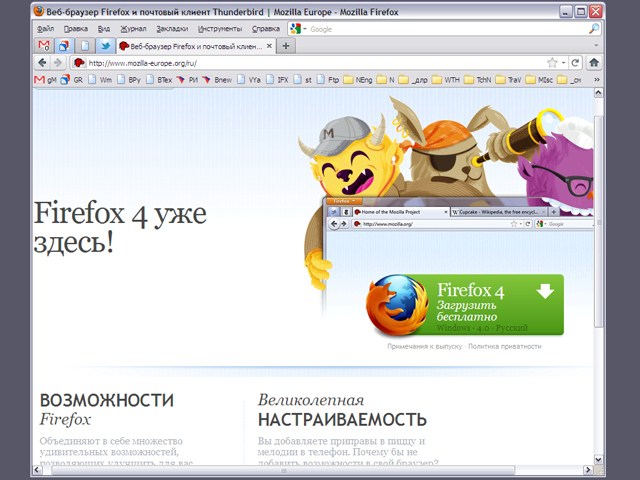Minimize the Firefox window
Image resolution: width=640 pixels, height=480 pixels.
click(x=565, y=11)
